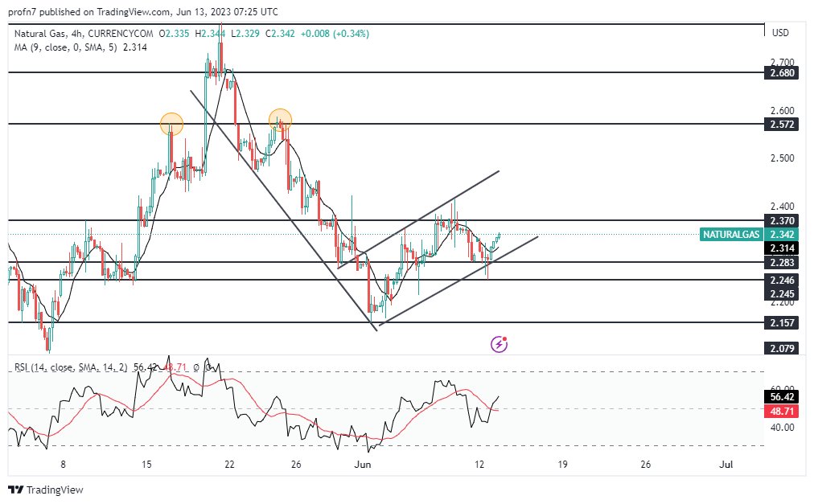Click the H2.344 high value in legend
The height and width of the screenshot is (504, 814).
210,34
